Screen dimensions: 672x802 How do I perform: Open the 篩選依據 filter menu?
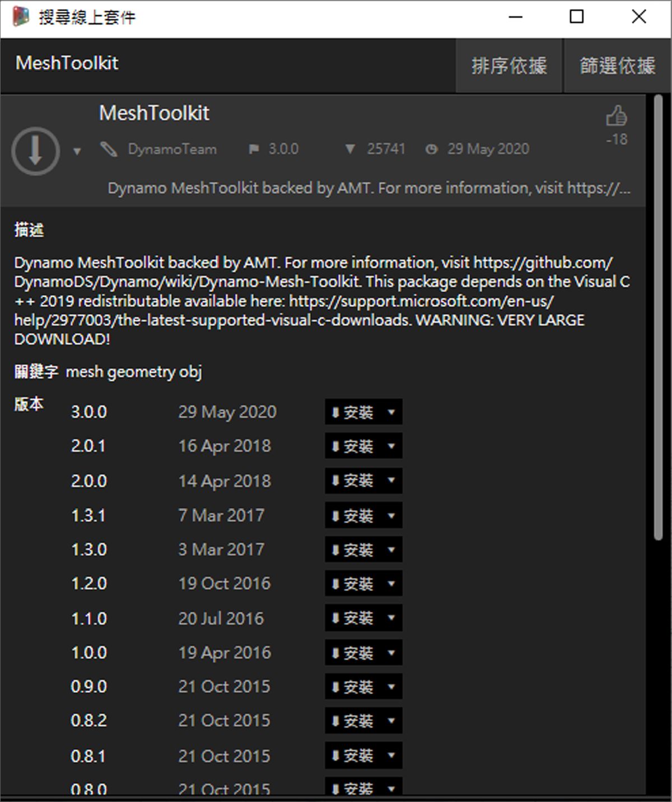click(x=617, y=66)
